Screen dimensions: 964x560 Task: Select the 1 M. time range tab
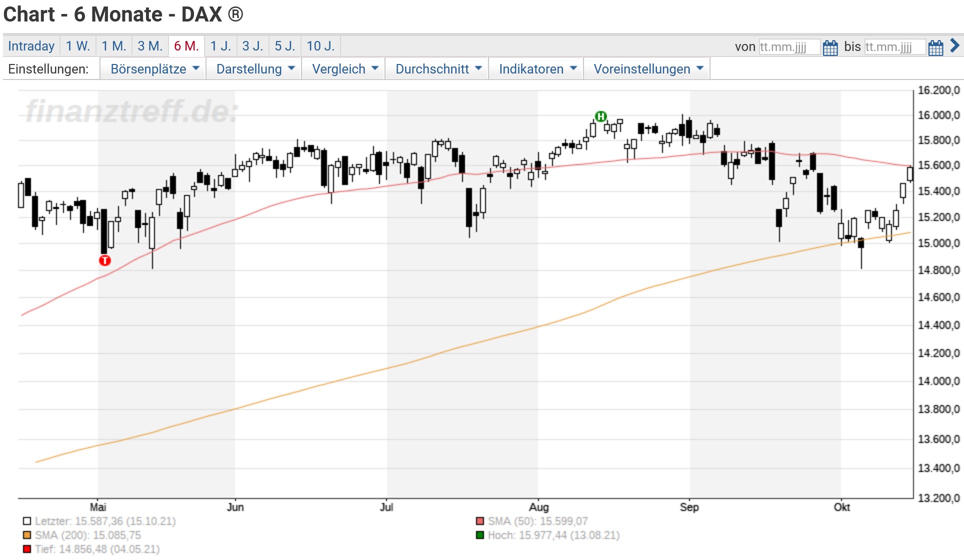[114, 46]
